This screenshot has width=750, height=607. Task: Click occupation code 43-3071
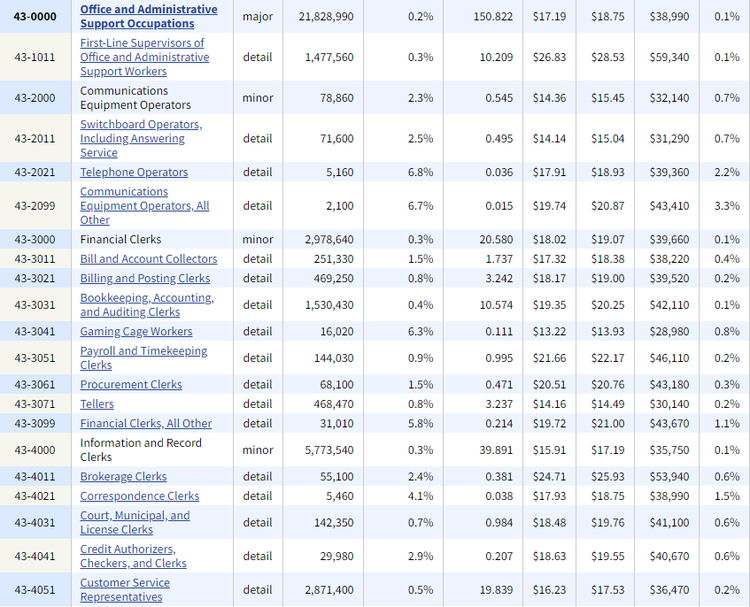click(35, 404)
